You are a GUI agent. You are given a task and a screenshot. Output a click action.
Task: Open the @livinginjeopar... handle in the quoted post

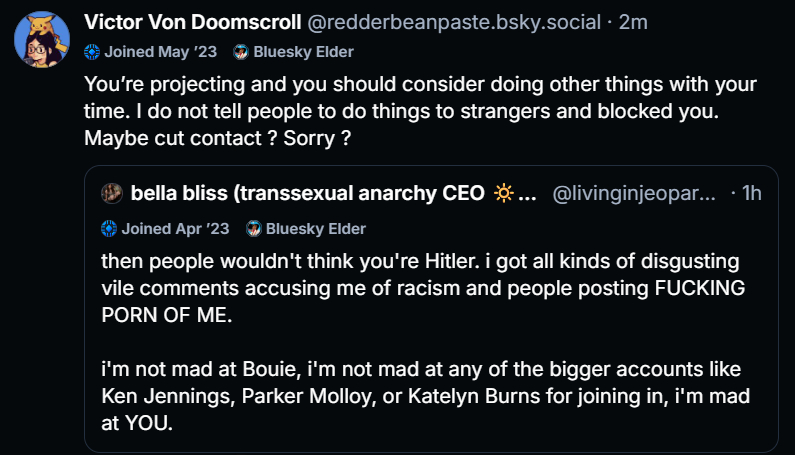[x=634, y=193]
